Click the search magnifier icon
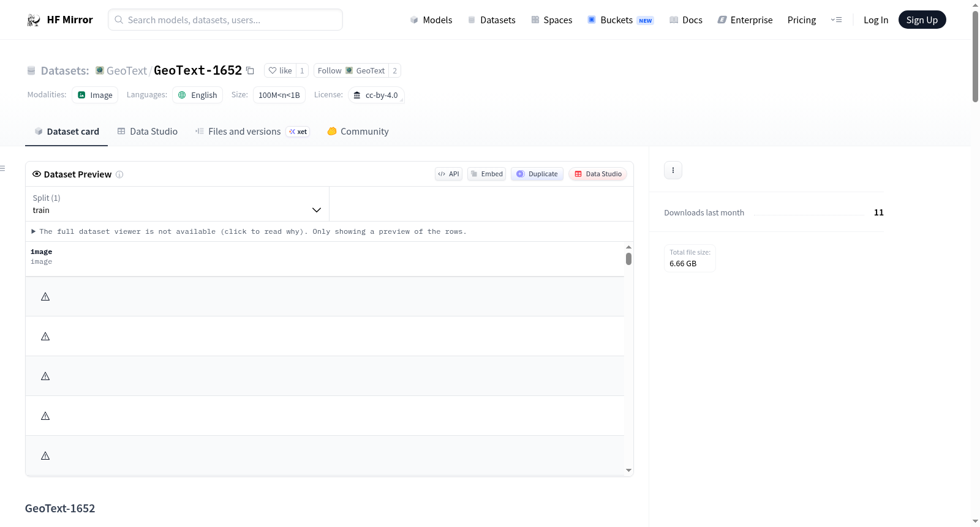 [x=119, y=20]
